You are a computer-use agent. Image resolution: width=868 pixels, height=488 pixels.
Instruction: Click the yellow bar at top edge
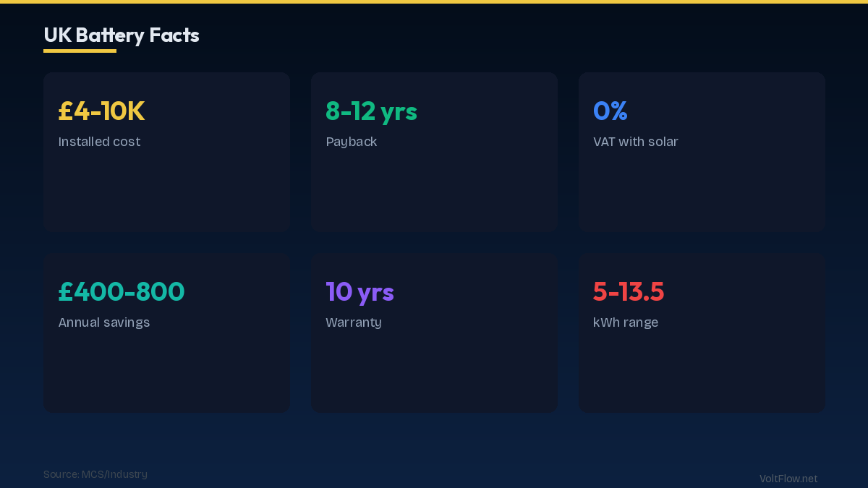[x=434, y=1]
